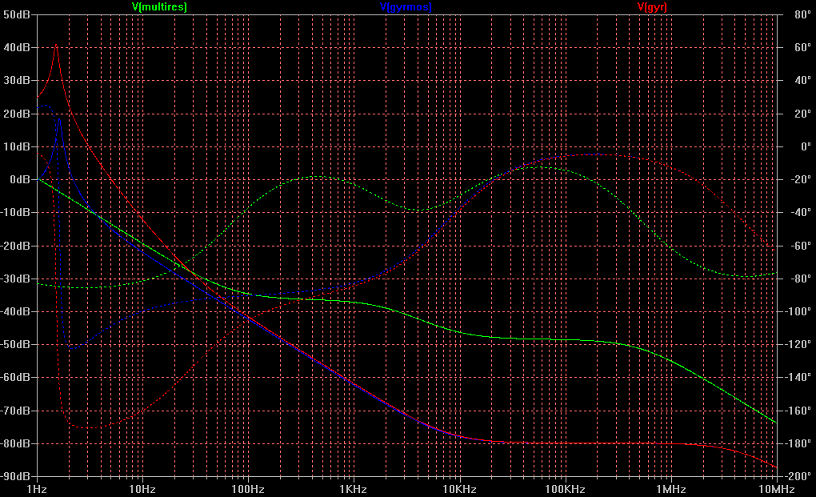Click the -160° phase axis label
Image resolution: width=816 pixels, height=497 pixels.
click(798, 411)
